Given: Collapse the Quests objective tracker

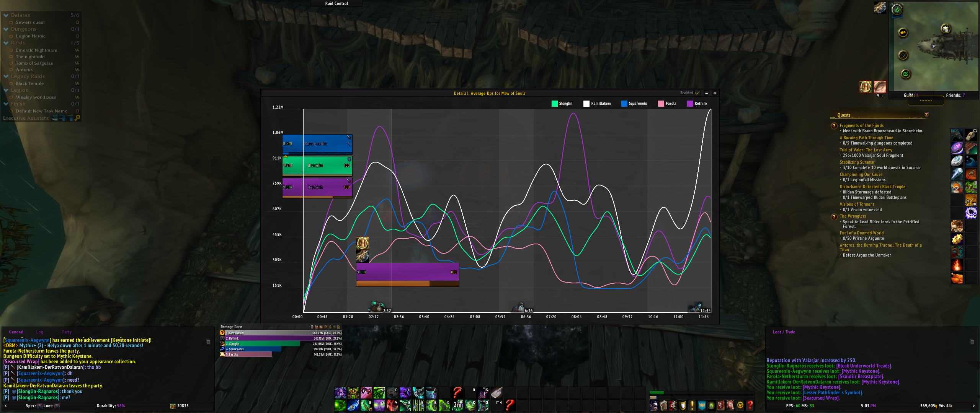Looking at the screenshot, I should [926, 114].
